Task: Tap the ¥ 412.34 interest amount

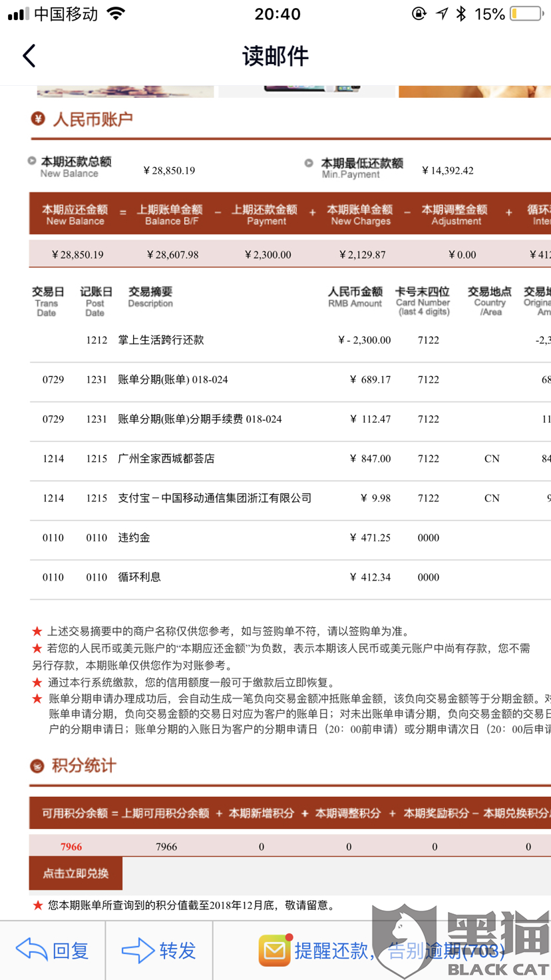Action: (x=370, y=577)
